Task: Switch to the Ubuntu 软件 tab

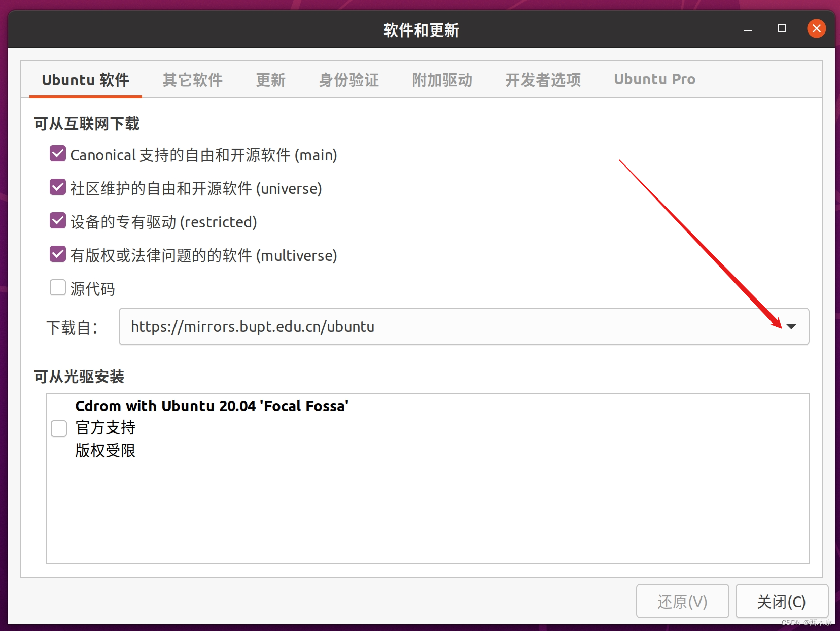Action: pos(85,80)
